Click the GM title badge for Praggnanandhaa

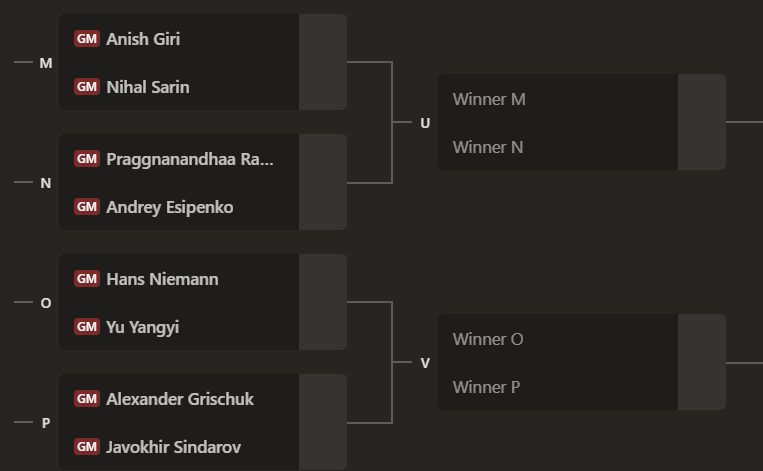[x=86, y=159]
